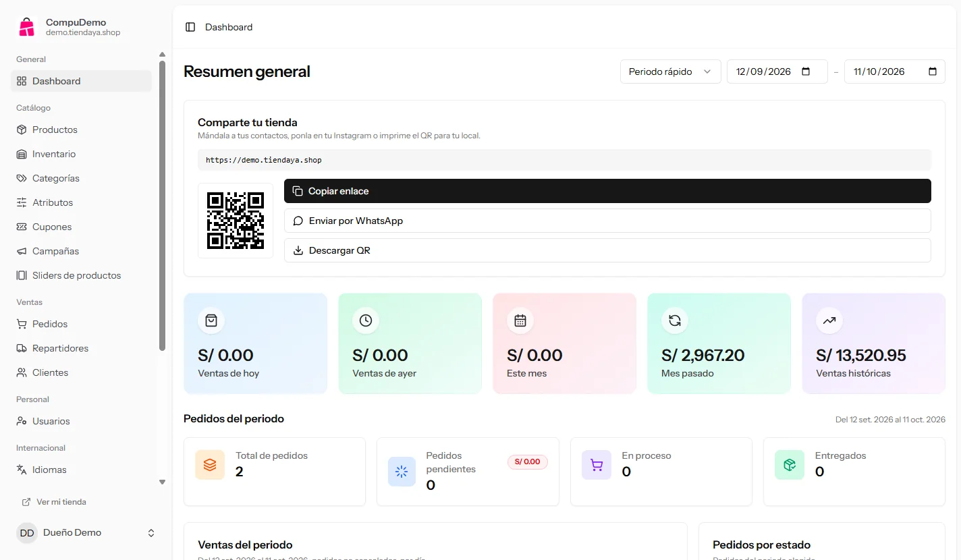
Task: Open calendar picker for start date 12/09/2026
Action: pyautogui.click(x=806, y=72)
